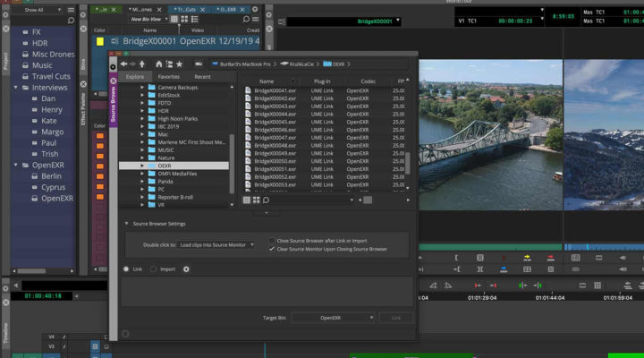Search the project bin list
This screenshot has height=358, width=644.
(x=71, y=21)
